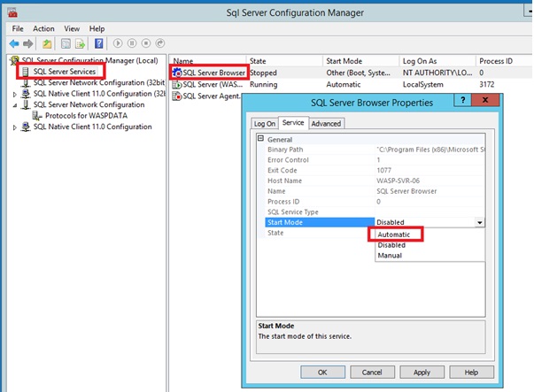The image size is (534, 392).
Task: Expand SQL Native Client 11.0 Configuration (32bit)
Action: tap(14, 93)
